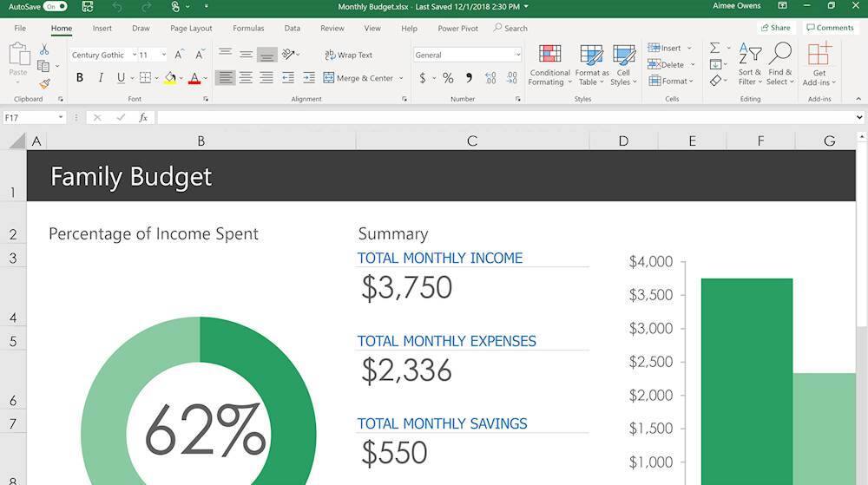Toggle Wrap Text for the cell
The height and width of the screenshot is (485, 868).
coord(348,55)
